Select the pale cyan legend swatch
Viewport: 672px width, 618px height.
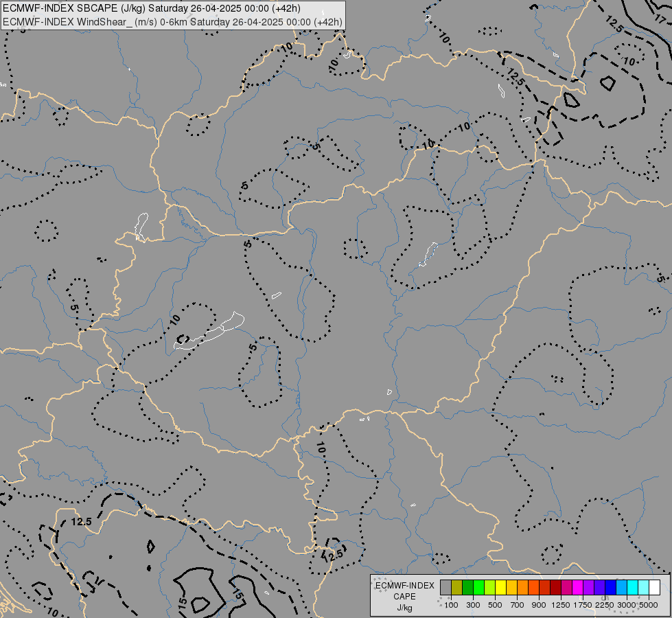[x=643, y=588]
